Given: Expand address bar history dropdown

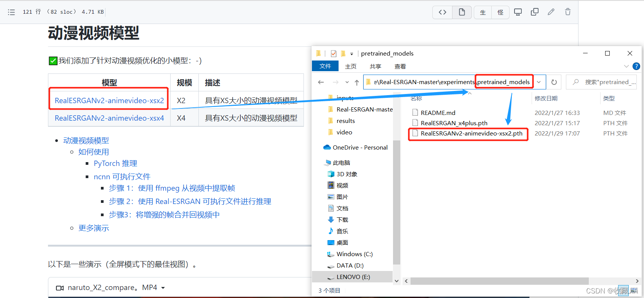Looking at the screenshot, I should point(539,82).
